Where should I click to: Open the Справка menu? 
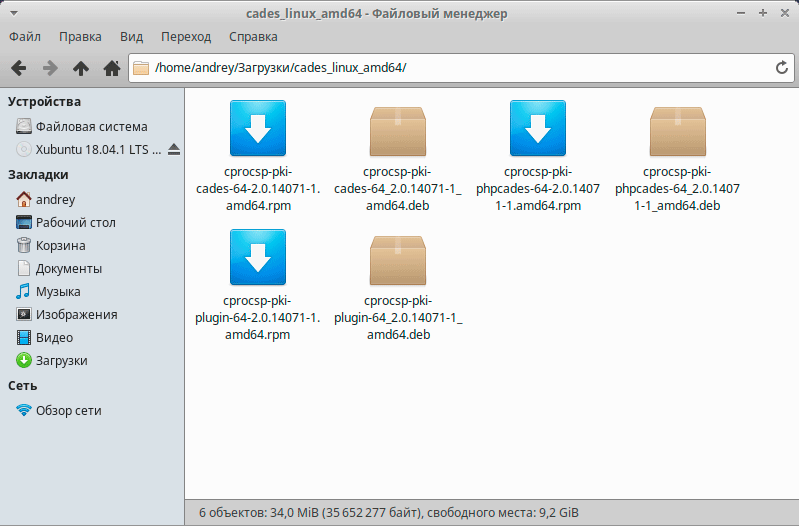click(x=253, y=37)
